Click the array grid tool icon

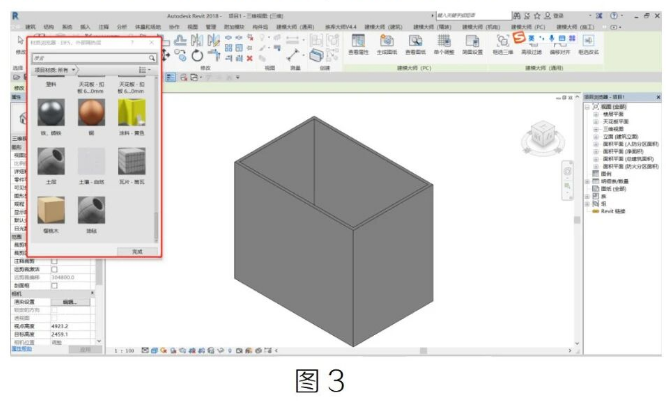[229, 48]
